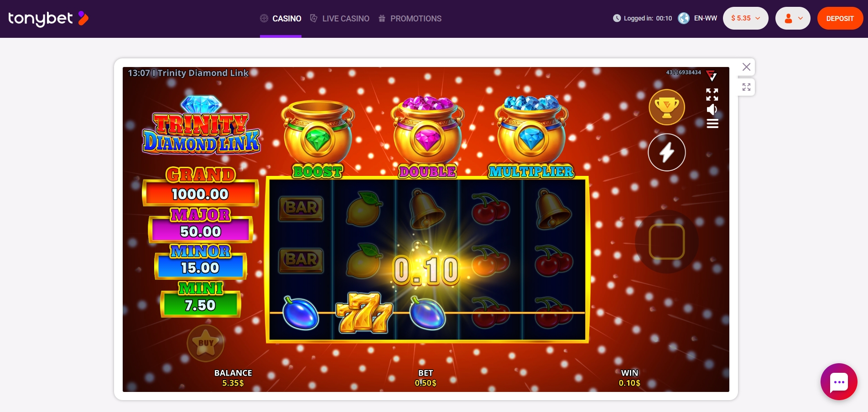This screenshot has height=412, width=868.
Task: Expand the game window frame icon
Action: [x=746, y=87]
